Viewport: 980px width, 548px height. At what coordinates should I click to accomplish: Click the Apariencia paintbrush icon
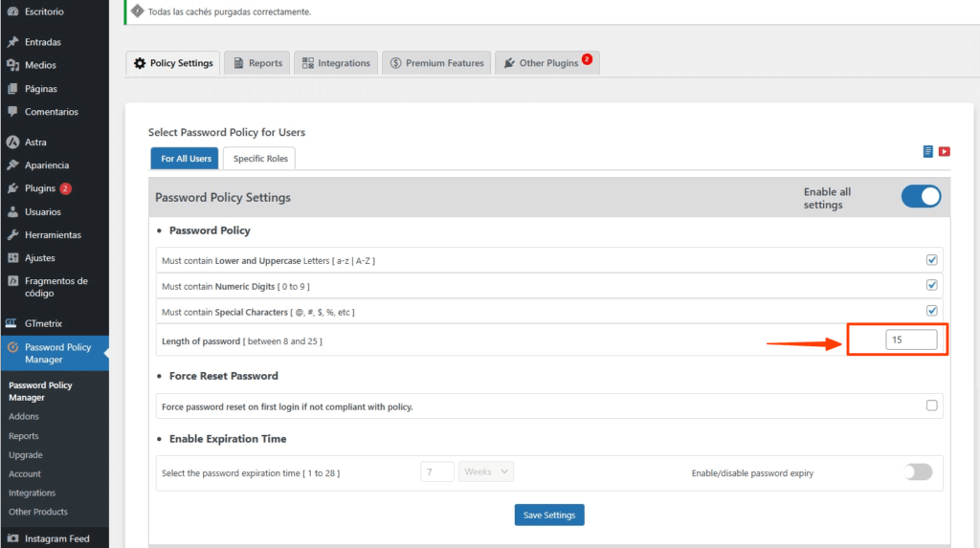pos(12,164)
